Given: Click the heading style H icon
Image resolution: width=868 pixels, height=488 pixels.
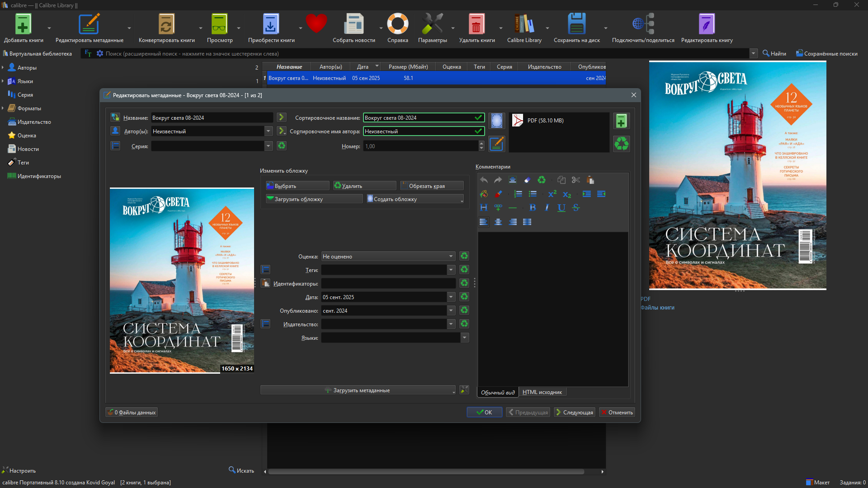Looking at the screenshot, I should click(x=484, y=208).
